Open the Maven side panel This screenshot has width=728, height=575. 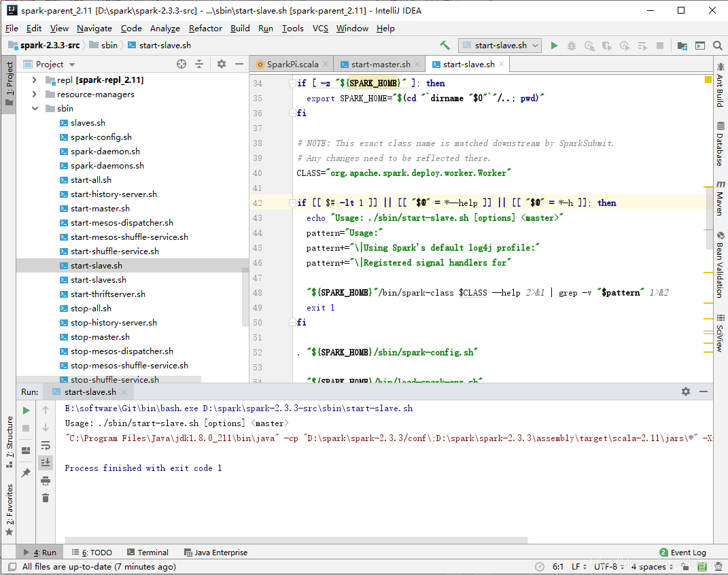[x=720, y=198]
